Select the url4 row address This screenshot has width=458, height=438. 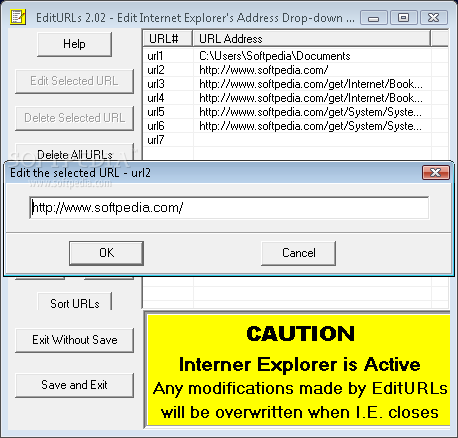tap(311, 98)
